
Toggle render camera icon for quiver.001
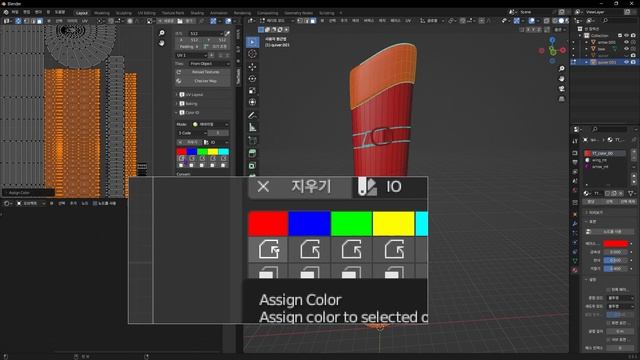coord(633,62)
